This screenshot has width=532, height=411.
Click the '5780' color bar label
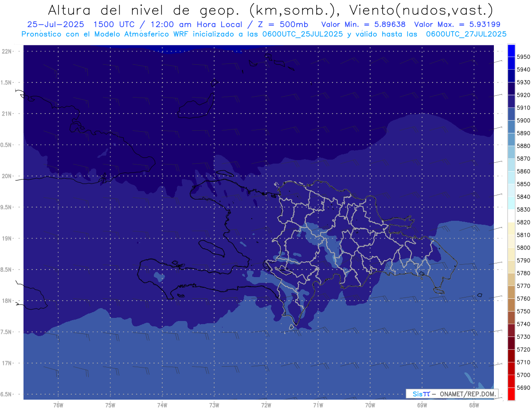click(x=523, y=273)
